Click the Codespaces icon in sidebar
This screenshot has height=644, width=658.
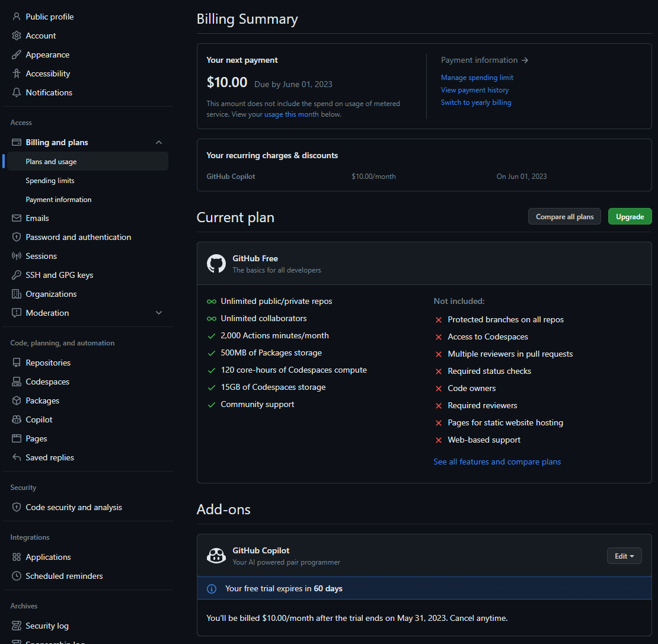17,382
